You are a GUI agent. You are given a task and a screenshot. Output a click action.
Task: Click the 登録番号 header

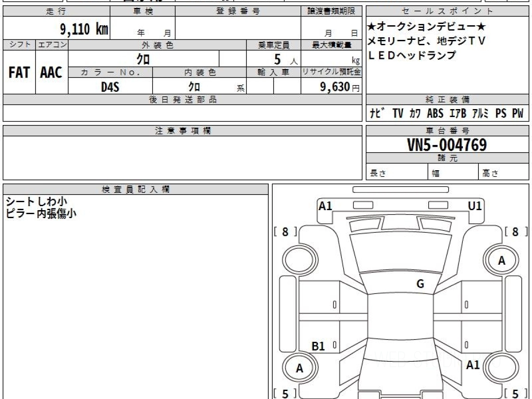coord(238,12)
